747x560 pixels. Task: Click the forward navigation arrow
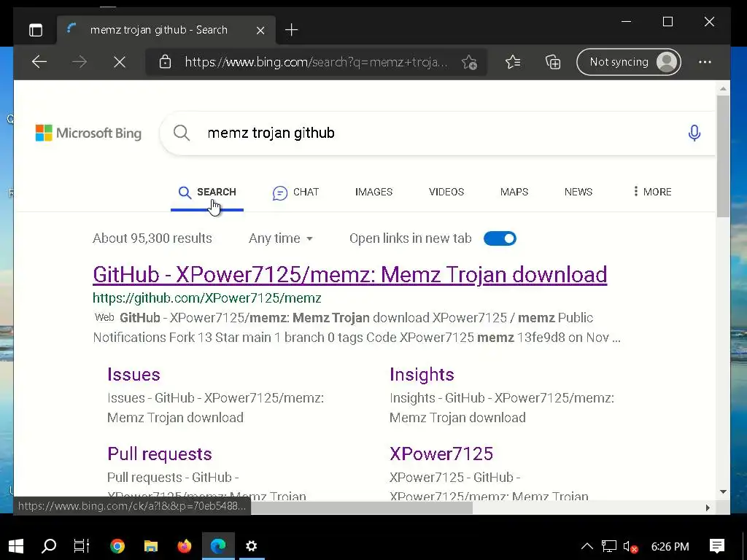[80, 62]
